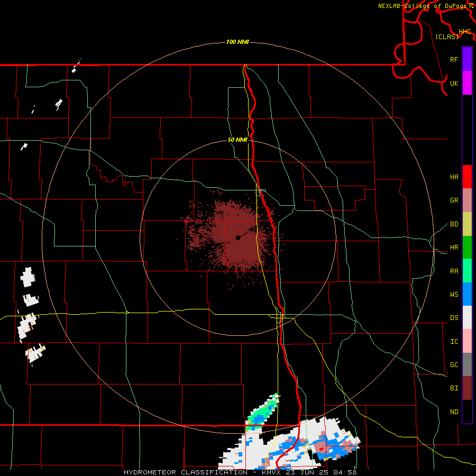476x476 pixels.
Task: Click the BD legend label text
Action: [454, 224]
